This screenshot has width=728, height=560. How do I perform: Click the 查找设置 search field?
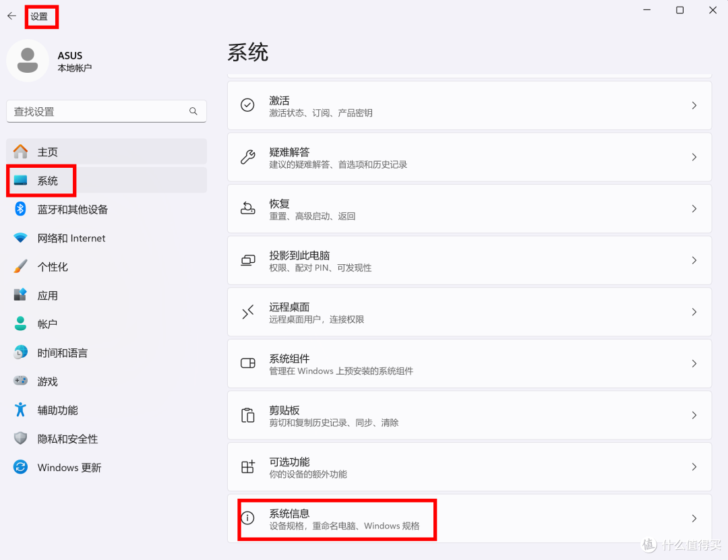click(107, 111)
